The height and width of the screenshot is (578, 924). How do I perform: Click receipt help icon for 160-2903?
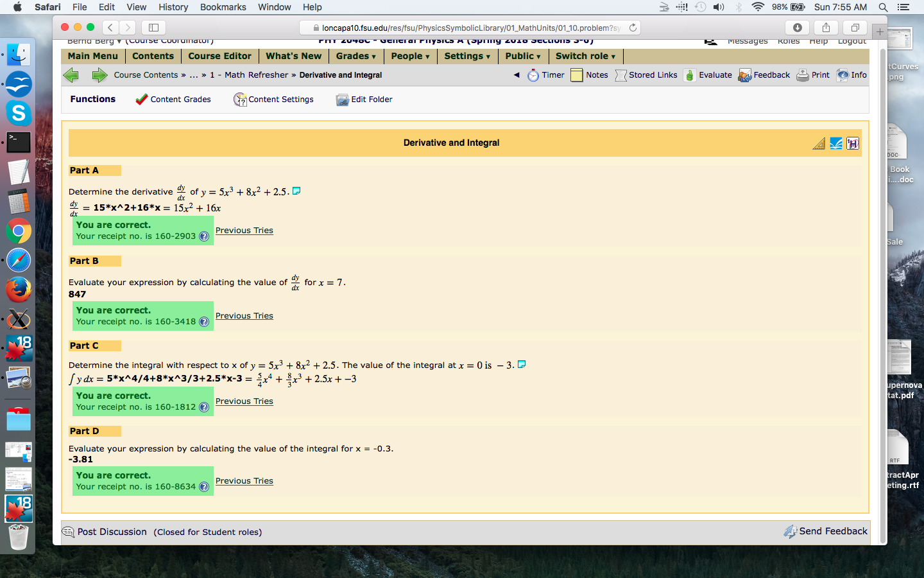point(204,236)
